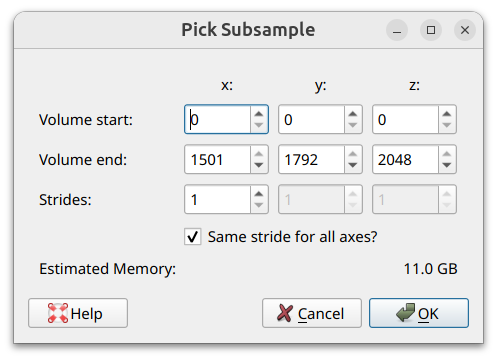The height and width of the screenshot is (360, 497).
Task: Decrease Volume start z value
Action: coord(447,126)
